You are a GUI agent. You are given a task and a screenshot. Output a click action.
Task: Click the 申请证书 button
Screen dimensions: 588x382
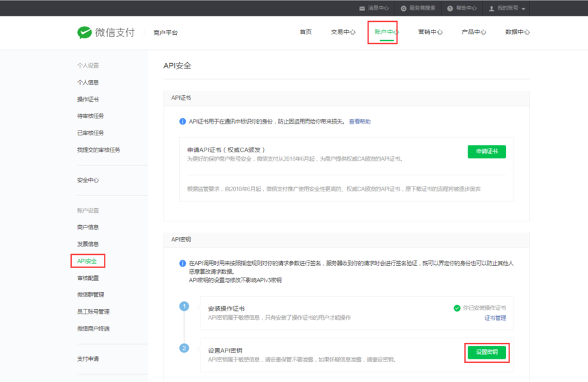point(486,152)
